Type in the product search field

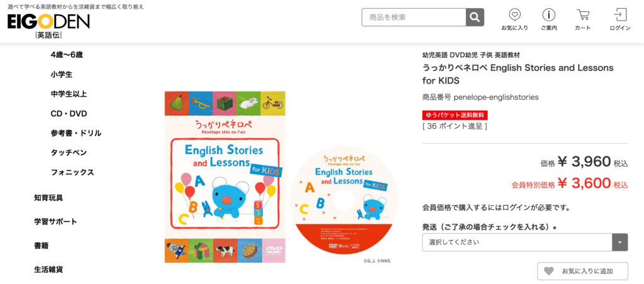tap(413, 17)
